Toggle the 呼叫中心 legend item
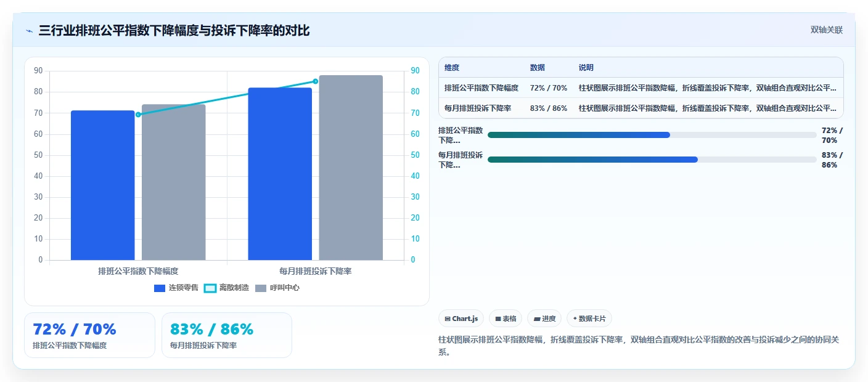 pyautogui.click(x=277, y=288)
